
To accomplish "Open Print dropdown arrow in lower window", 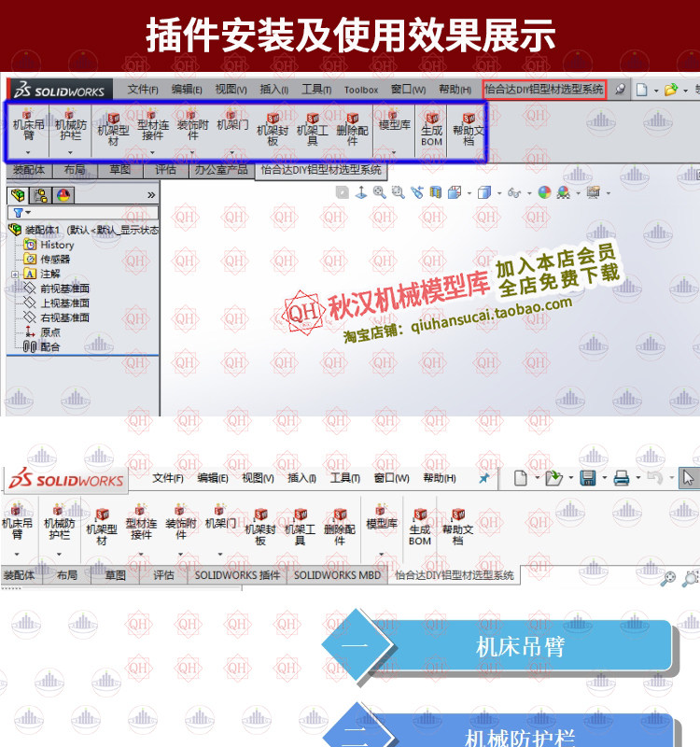I will tap(638, 477).
